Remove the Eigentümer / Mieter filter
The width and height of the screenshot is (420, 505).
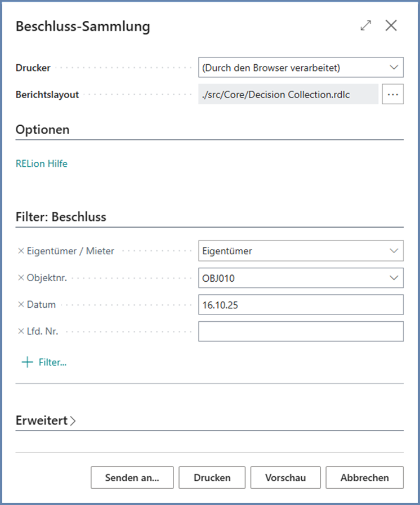tap(21, 251)
